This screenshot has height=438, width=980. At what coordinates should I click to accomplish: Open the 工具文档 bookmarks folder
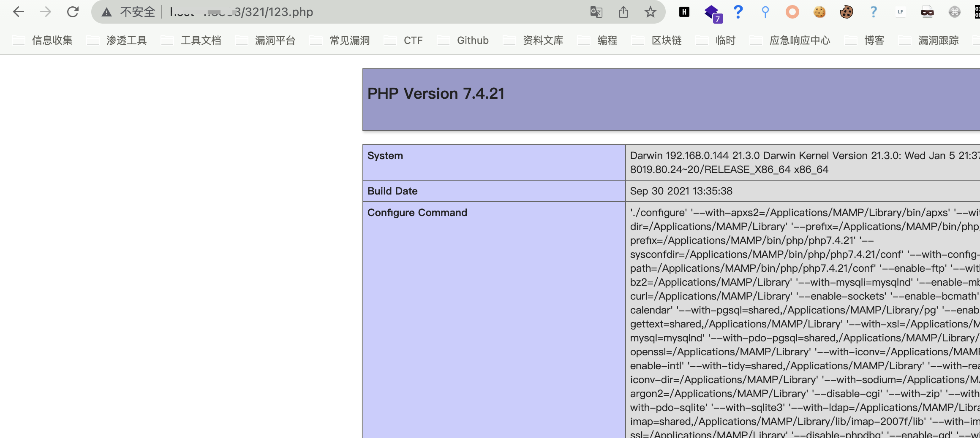coord(191,40)
